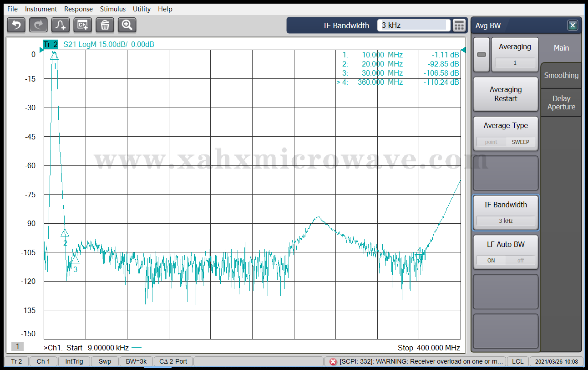588x370 pixels.
Task: Open the File menu
Action: coord(12,9)
